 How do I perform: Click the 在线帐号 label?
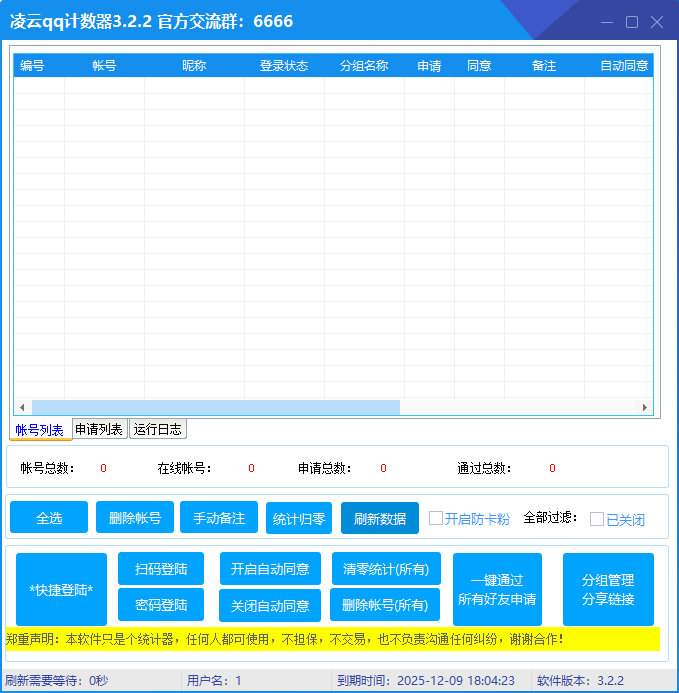tap(184, 468)
